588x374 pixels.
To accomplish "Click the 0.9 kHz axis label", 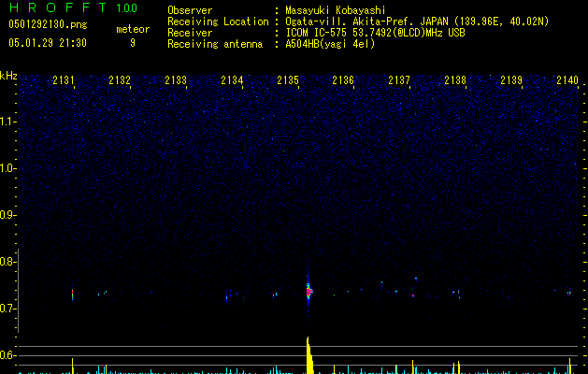I will point(7,215).
